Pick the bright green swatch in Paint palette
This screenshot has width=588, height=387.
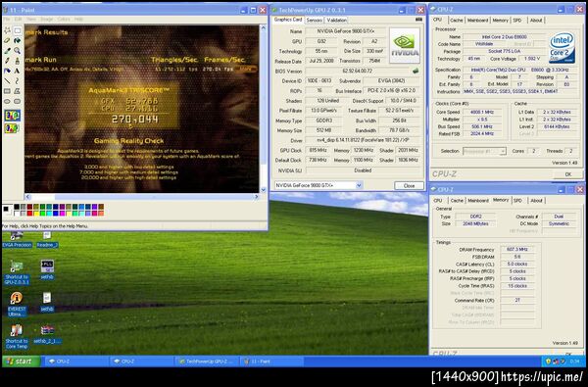pyautogui.click(x=42, y=214)
